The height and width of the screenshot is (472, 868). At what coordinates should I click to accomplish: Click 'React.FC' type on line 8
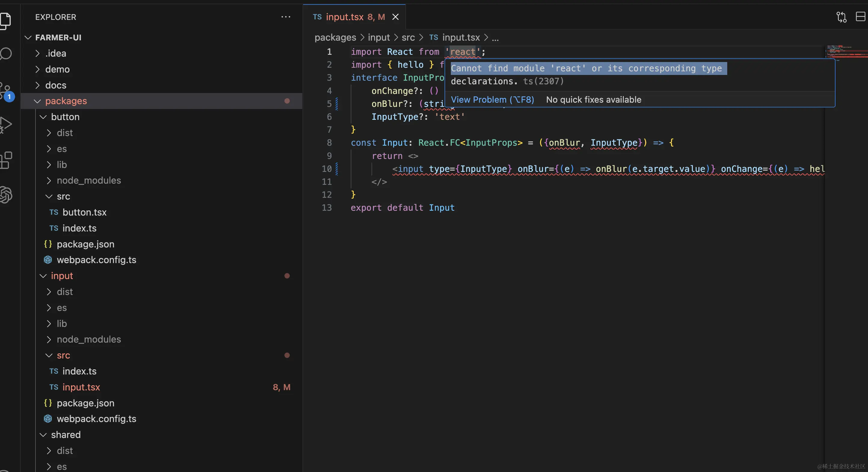coord(439,143)
